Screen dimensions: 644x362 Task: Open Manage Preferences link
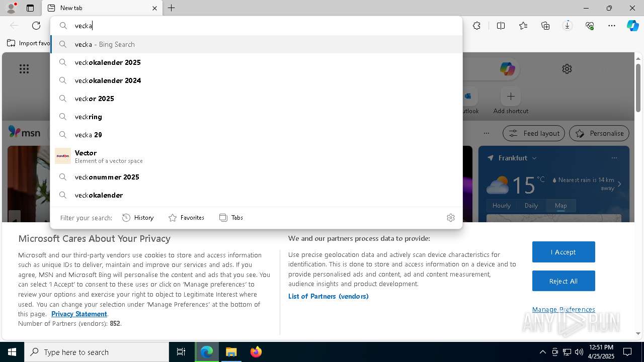coord(563,309)
